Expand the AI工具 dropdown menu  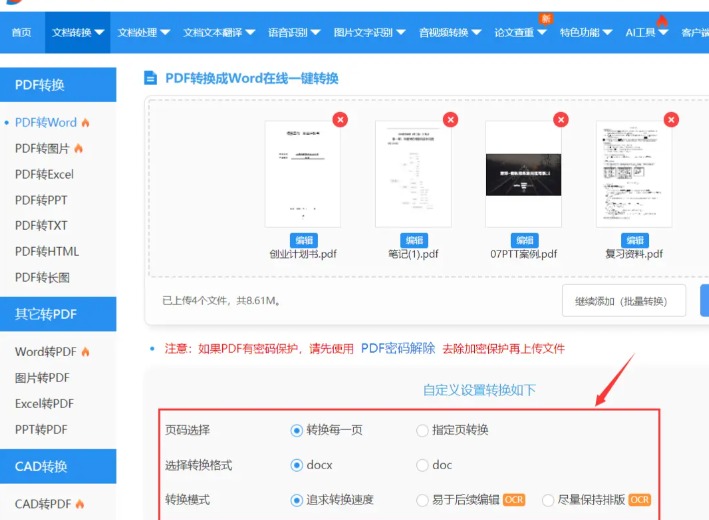pos(646,33)
